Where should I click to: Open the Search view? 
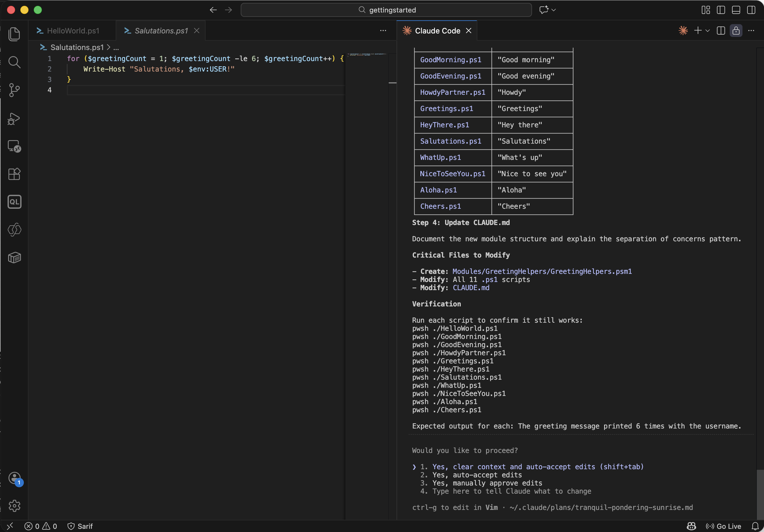click(15, 62)
